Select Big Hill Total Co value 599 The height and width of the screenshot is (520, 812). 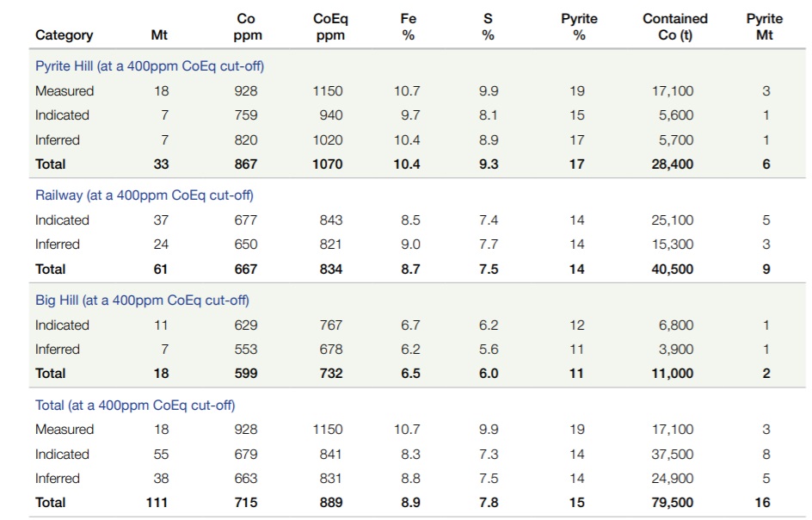245,374
